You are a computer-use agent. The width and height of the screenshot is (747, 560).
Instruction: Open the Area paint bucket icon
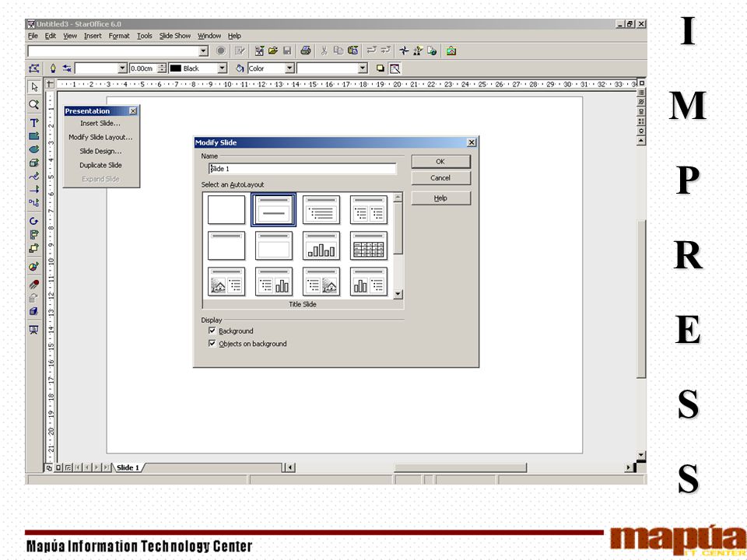[240, 68]
